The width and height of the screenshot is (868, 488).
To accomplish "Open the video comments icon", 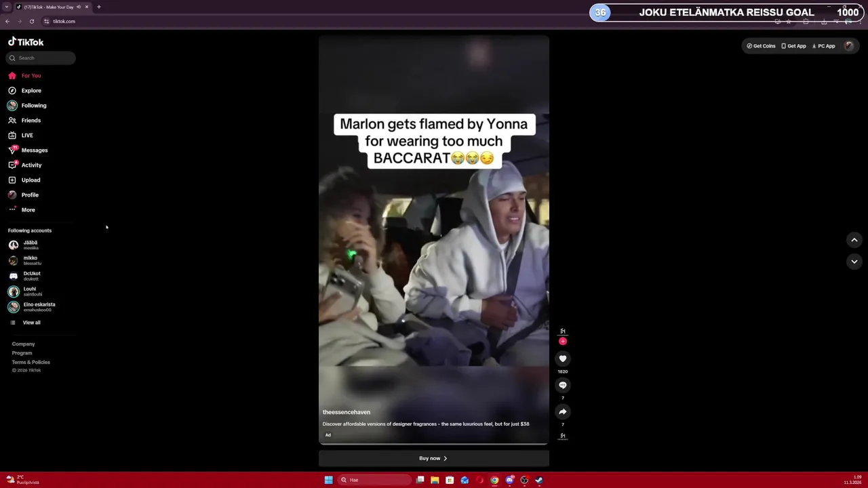I will click(x=563, y=385).
